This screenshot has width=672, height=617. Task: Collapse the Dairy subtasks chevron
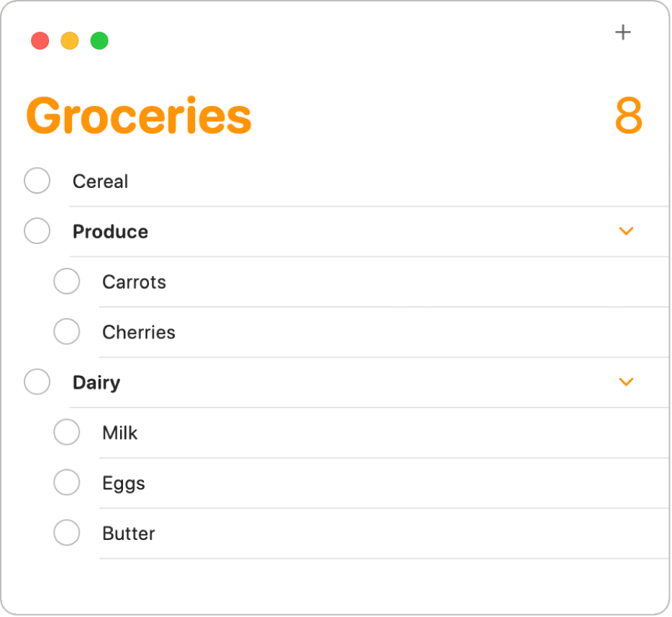point(626,382)
